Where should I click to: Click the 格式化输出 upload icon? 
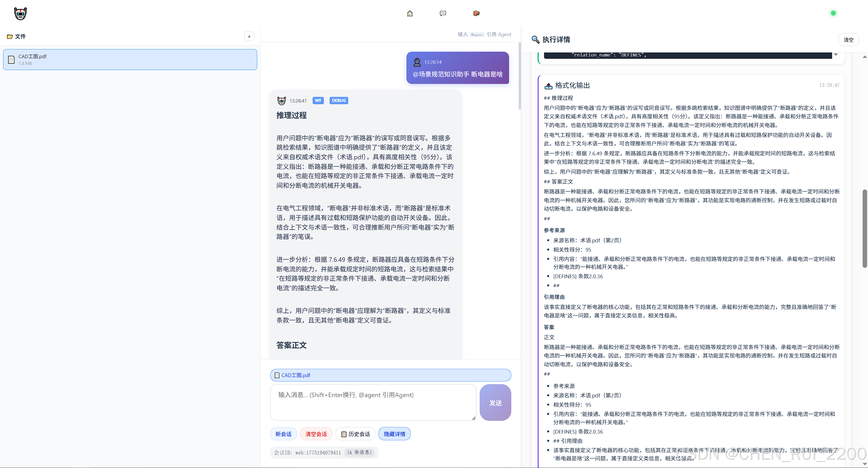(548, 86)
